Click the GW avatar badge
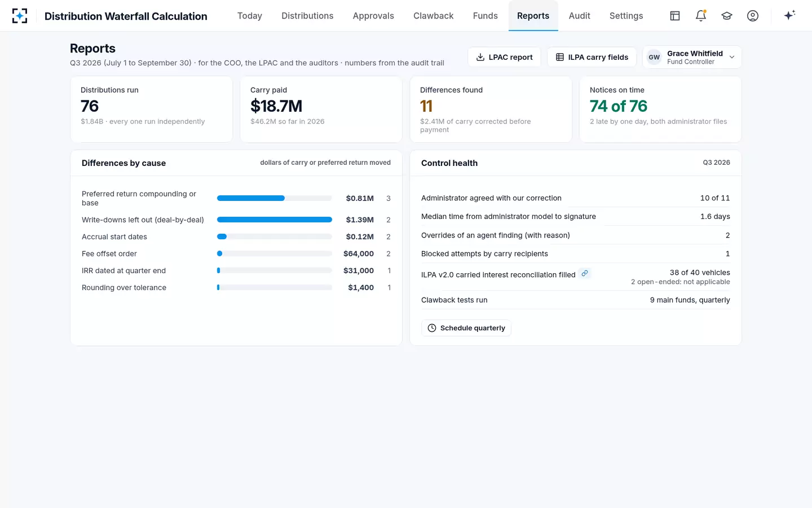 click(x=654, y=57)
